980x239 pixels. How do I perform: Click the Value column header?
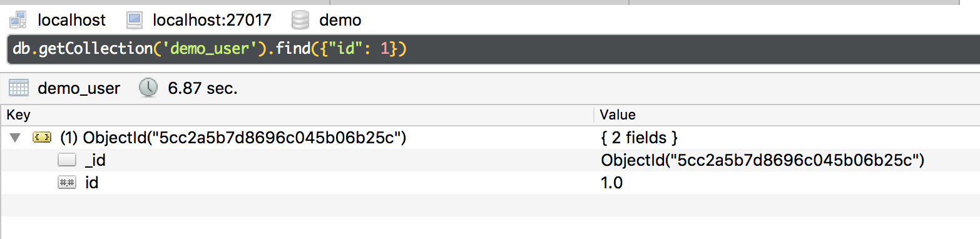tap(787, 115)
